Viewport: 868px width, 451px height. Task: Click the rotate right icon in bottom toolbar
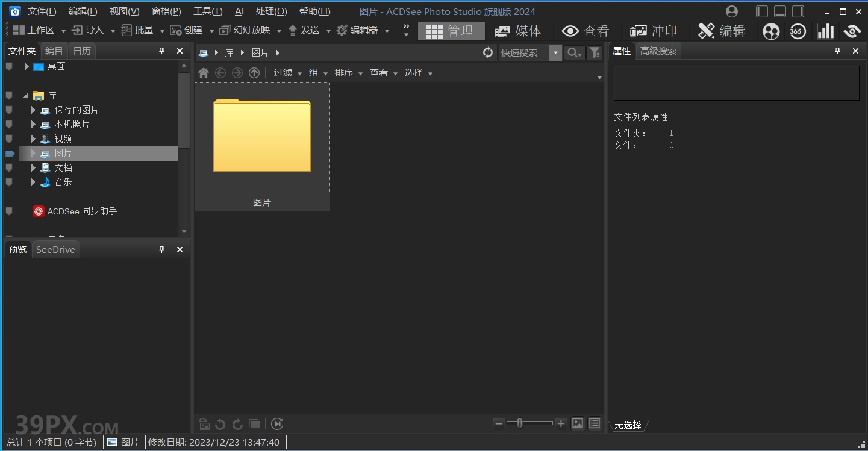[237, 424]
